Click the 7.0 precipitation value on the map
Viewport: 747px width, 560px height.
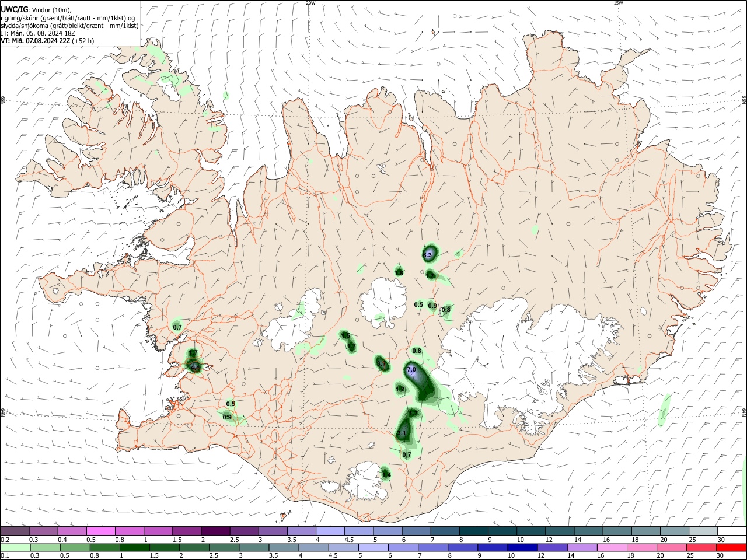[x=411, y=370]
